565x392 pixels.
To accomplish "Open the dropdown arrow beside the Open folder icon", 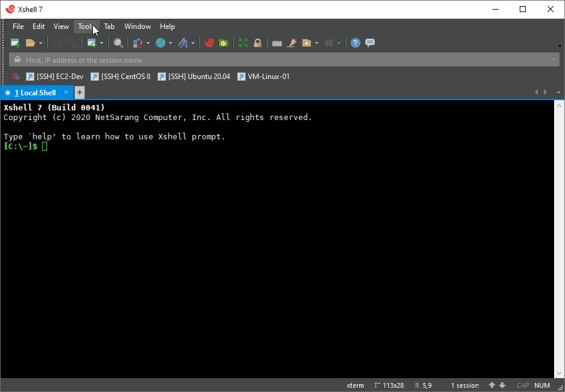I will pyautogui.click(x=40, y=43).
